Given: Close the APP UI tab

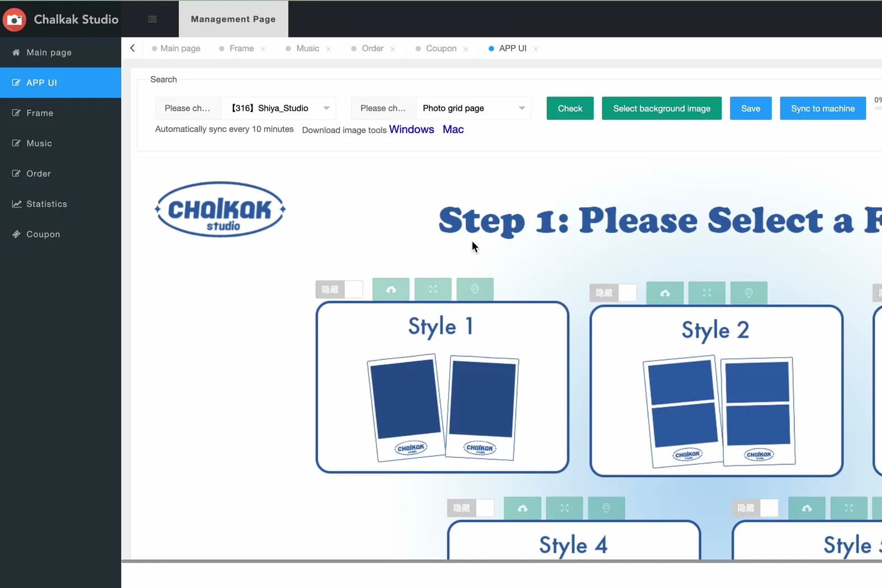Looking at the screenshot, I should click(x=536, y=49).
